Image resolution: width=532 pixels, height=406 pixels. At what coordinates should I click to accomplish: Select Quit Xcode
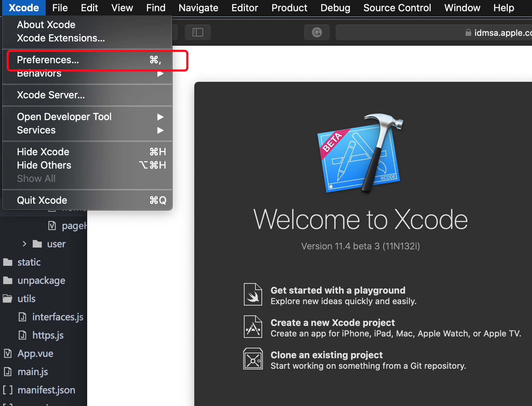pyautogui.click(x=87, y=200)
